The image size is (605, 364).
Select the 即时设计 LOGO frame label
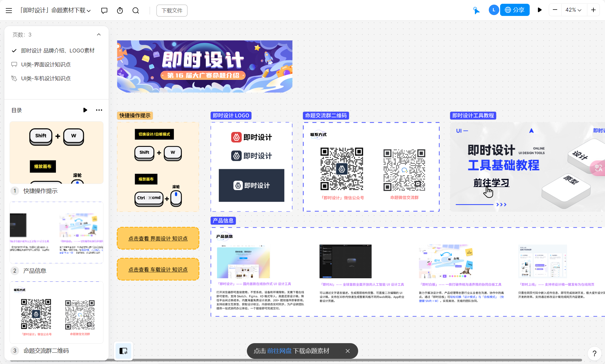click(231, 116)
